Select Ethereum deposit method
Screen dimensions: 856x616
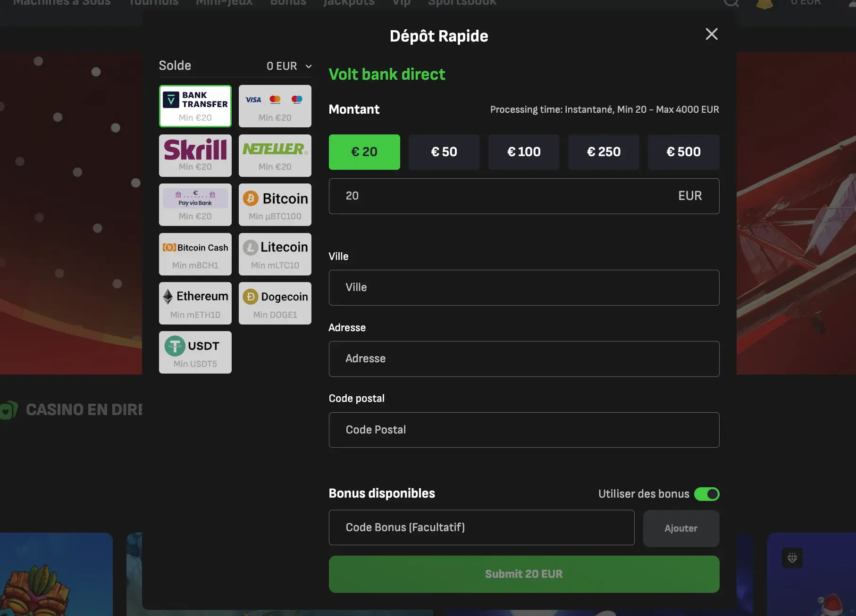click(x=195, y=303)
